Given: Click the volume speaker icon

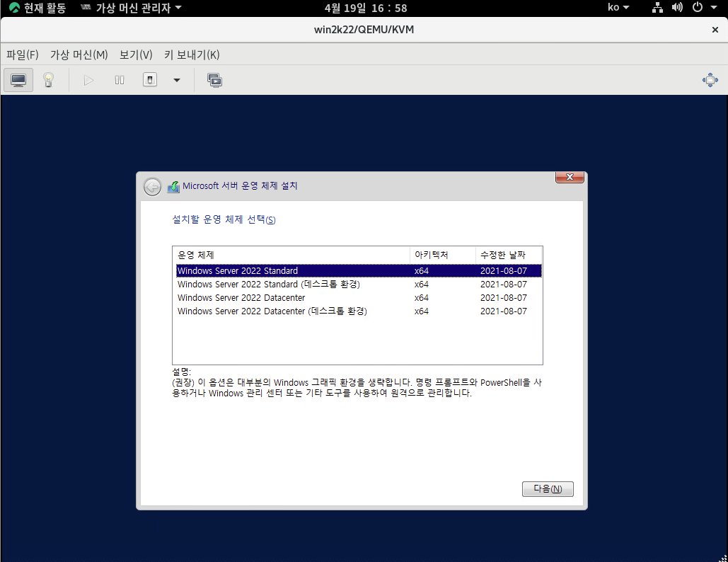Looking at the screenshot, I should click(677, 7).
